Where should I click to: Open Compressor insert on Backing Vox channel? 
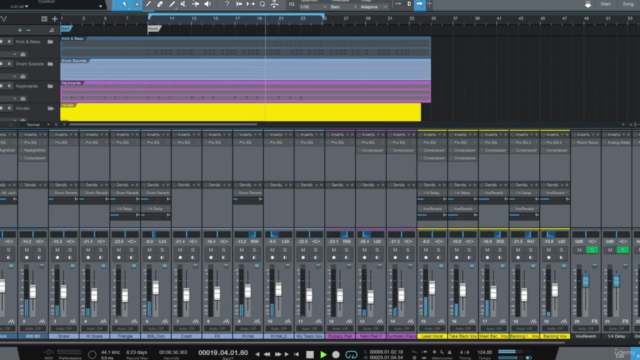555,150
